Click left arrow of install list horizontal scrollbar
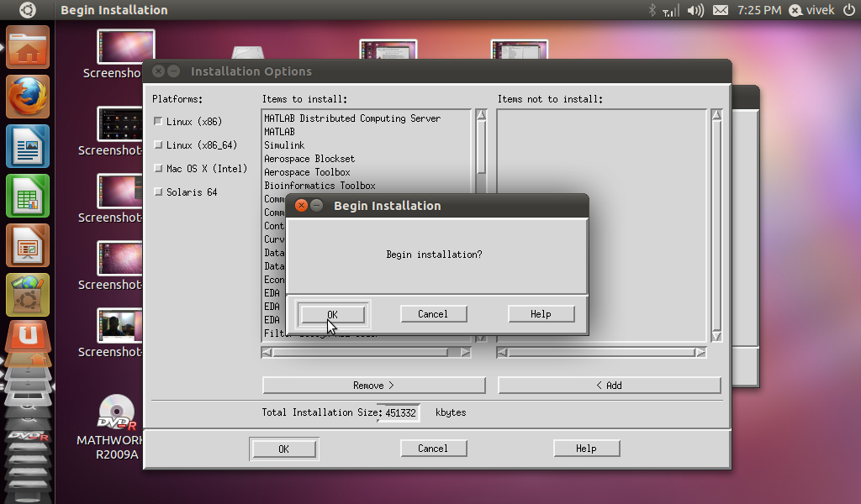Image resolution: width=861 pixels, height=504 pixels. (267, 353)
